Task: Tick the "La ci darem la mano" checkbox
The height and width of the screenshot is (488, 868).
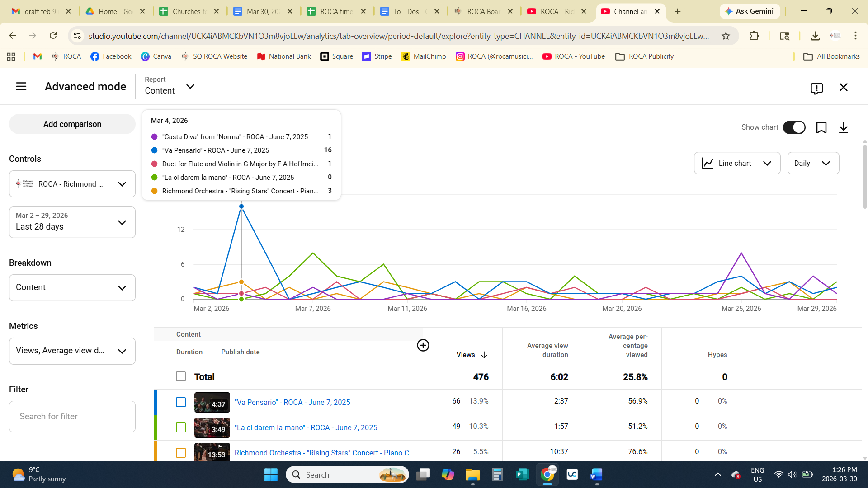Action: click(x=181, y=427)
